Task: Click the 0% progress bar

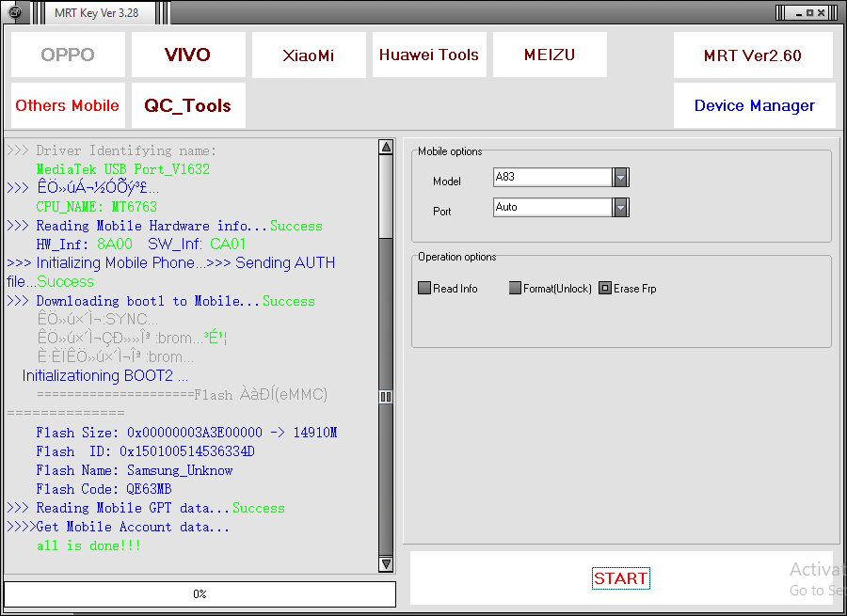Action: (200, 594)
